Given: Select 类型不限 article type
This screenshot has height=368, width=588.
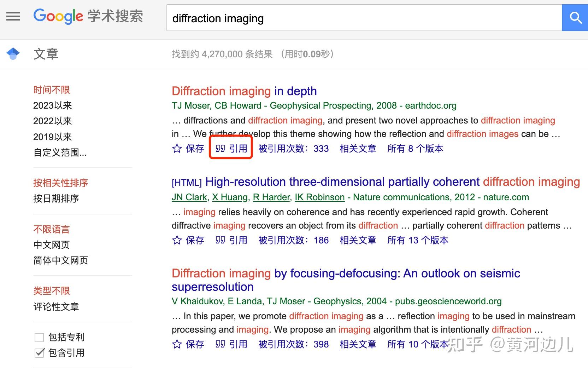Looking at the screenshot, I should pyautogui.click(x=52, y=291).
